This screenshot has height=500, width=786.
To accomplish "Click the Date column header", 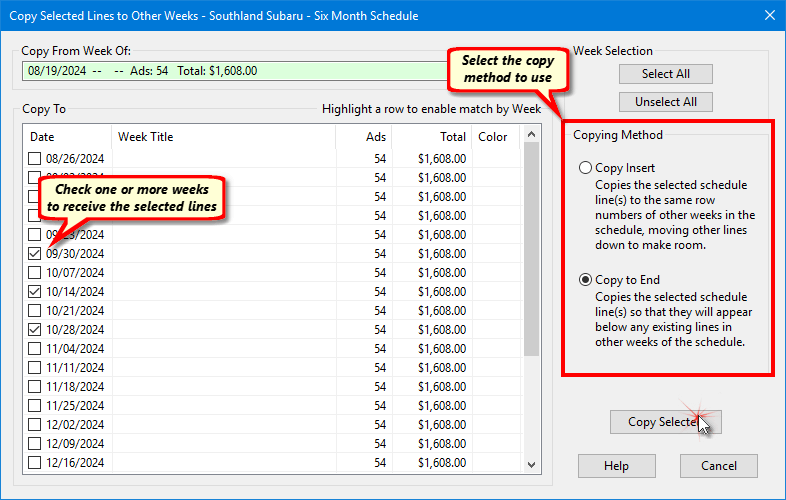I will [x=67, y=137].
